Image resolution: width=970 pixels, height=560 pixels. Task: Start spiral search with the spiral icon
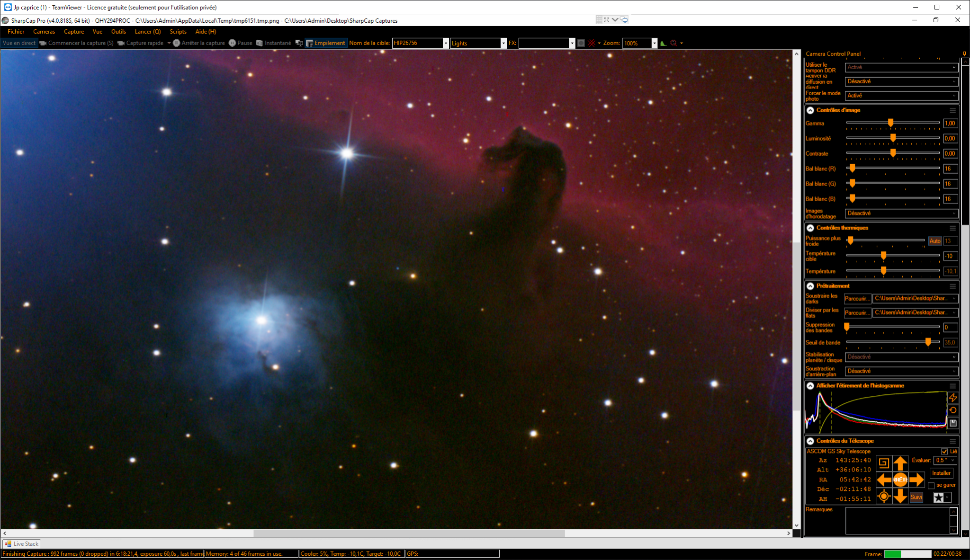[884, 463]
